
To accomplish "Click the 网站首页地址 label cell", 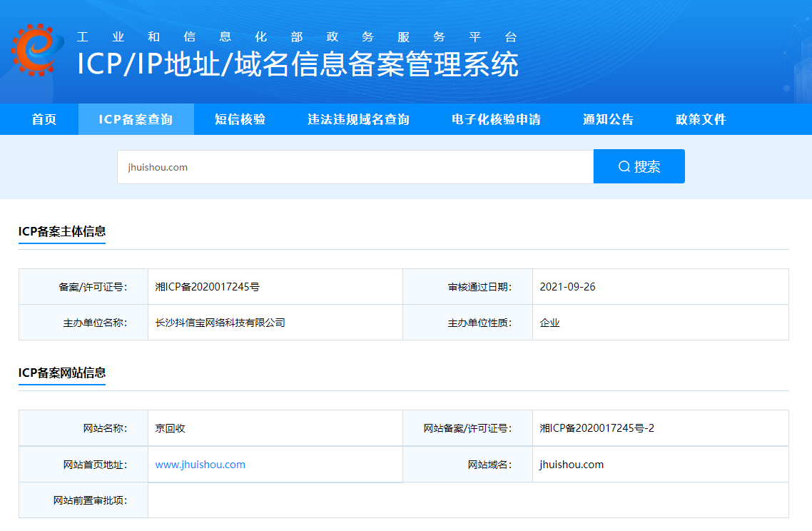I will pyautogui.click(x=83, y=465).
